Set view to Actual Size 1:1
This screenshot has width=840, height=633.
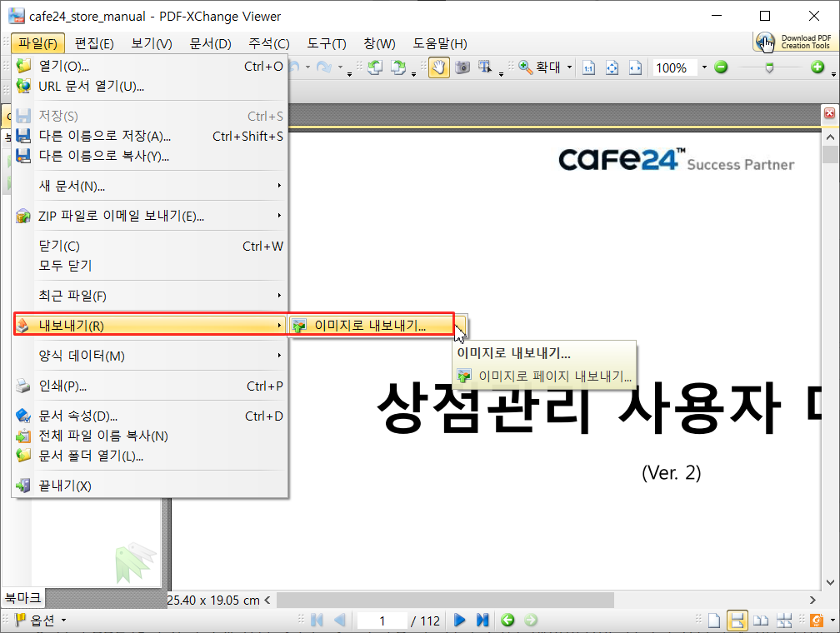click(x=588, y=67)
